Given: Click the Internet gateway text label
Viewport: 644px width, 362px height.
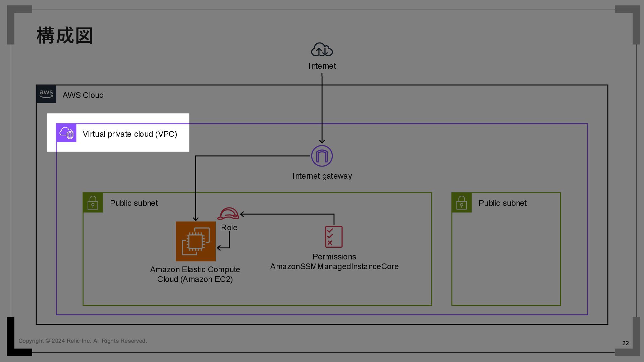Looking at the screenshot, I should tap(322, 176).
